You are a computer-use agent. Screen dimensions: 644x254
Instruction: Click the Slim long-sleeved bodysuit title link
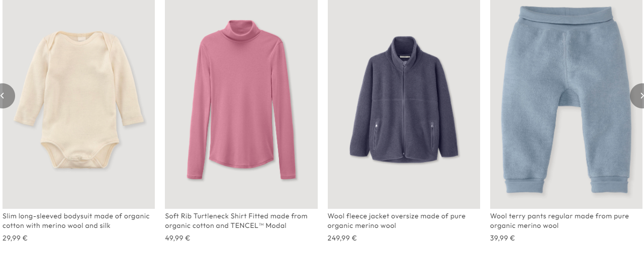(x=76, y=221)
